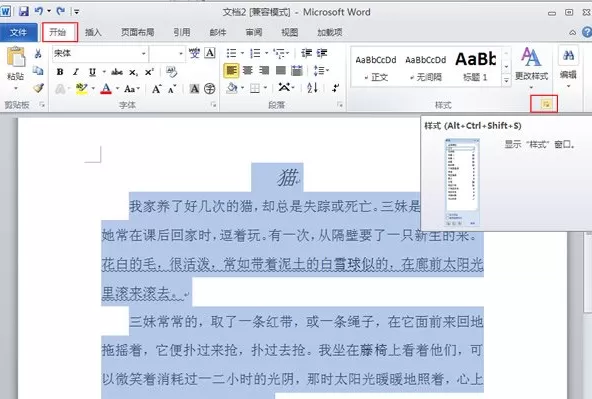Add a character border (boxed A)

click(x=210, y=53)
